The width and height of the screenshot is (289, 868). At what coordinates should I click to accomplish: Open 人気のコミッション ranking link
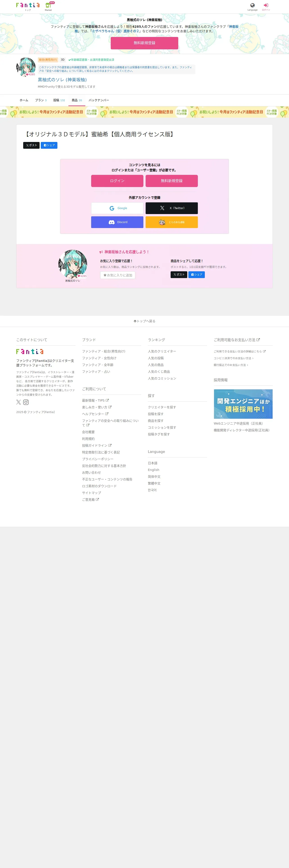(162, 378)
